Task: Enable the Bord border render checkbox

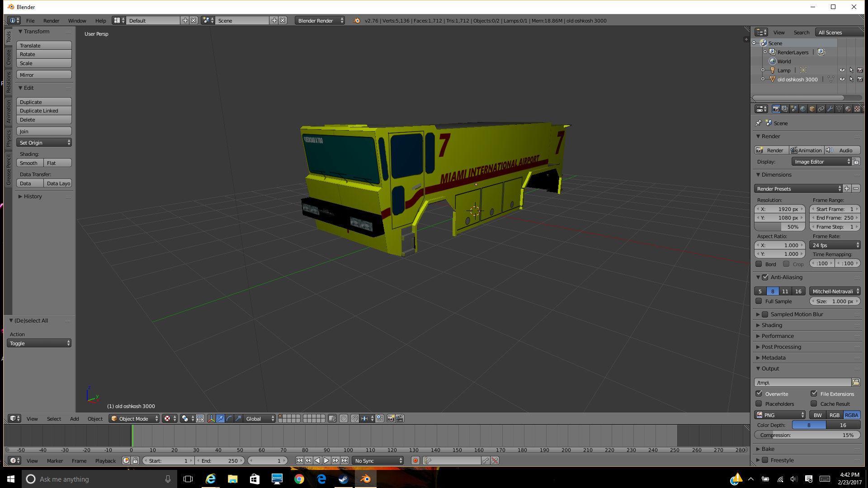Action: click(x=759, y=264)
